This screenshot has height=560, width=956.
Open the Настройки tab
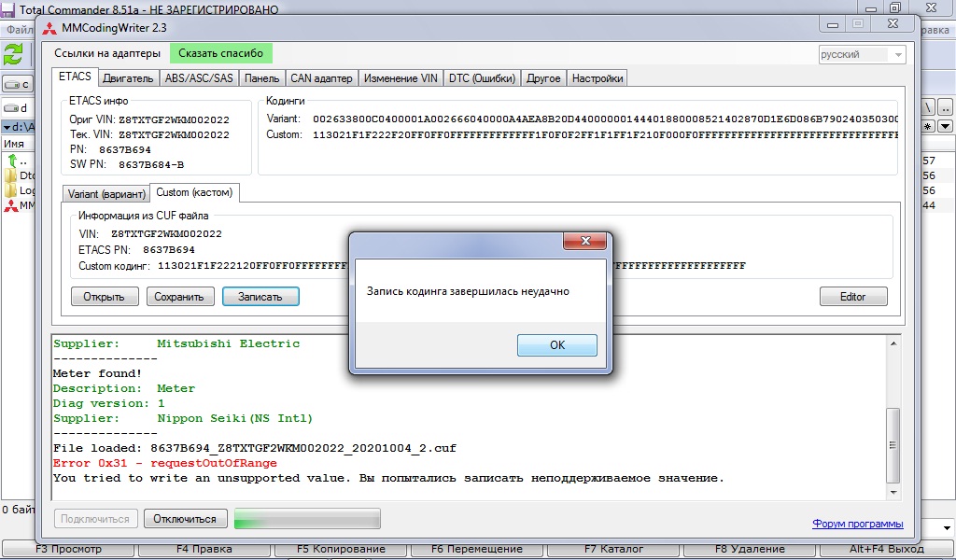[597, 78]
